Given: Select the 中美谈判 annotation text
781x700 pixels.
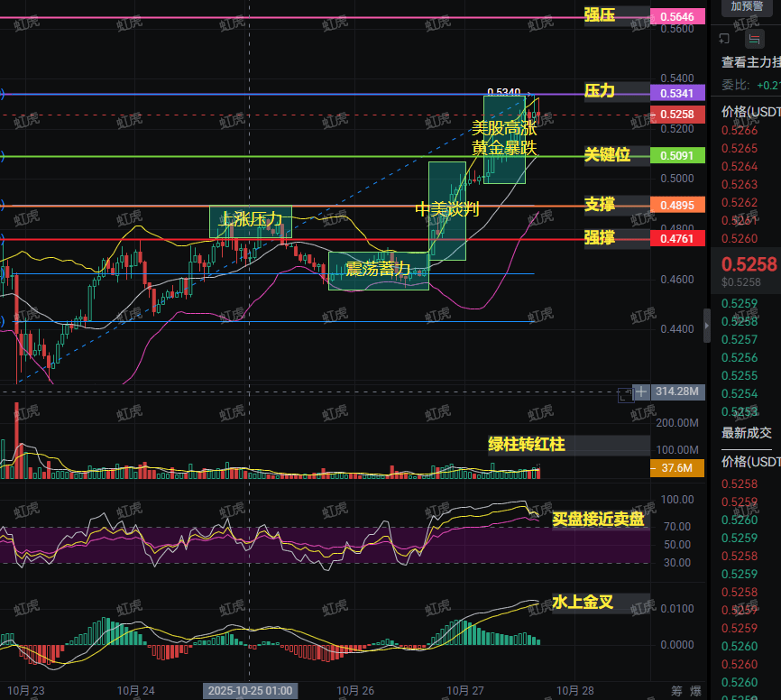Looking at the screenshot, I should pyautogui.click(x=446, y=209).
